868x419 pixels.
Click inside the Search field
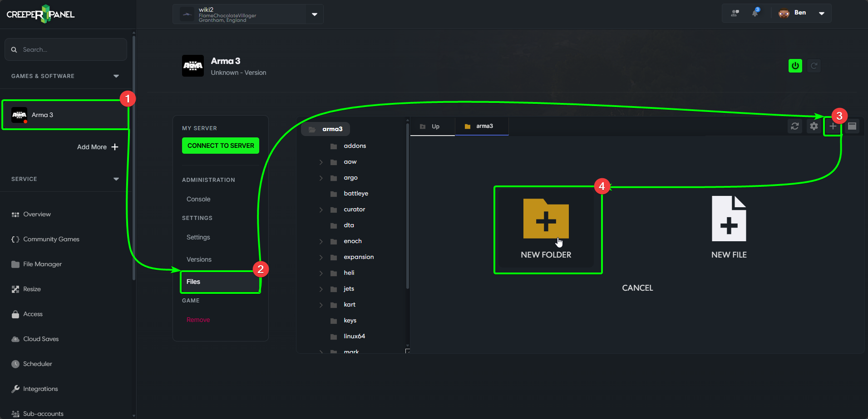click(65, 49)
